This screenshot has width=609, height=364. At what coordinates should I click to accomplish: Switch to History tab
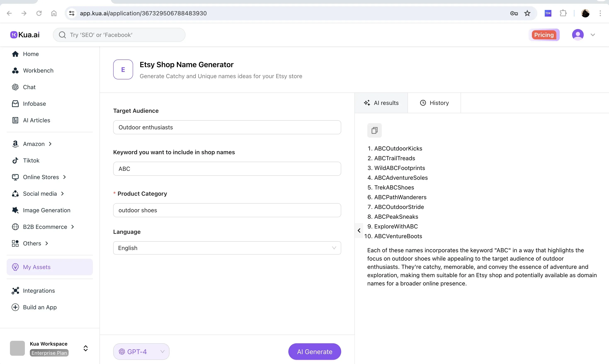click(x=434, y=103)
